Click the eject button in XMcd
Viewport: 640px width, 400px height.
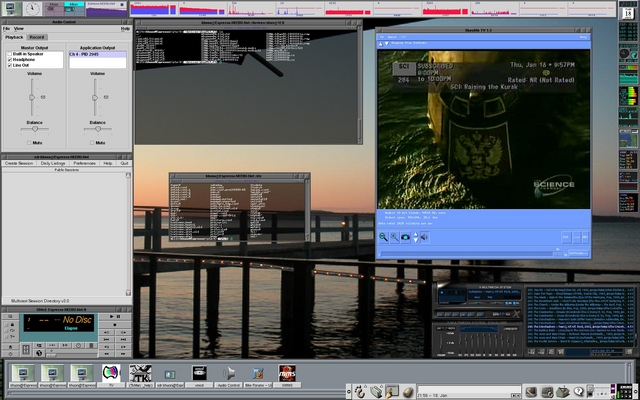click(x=10, y=347)
